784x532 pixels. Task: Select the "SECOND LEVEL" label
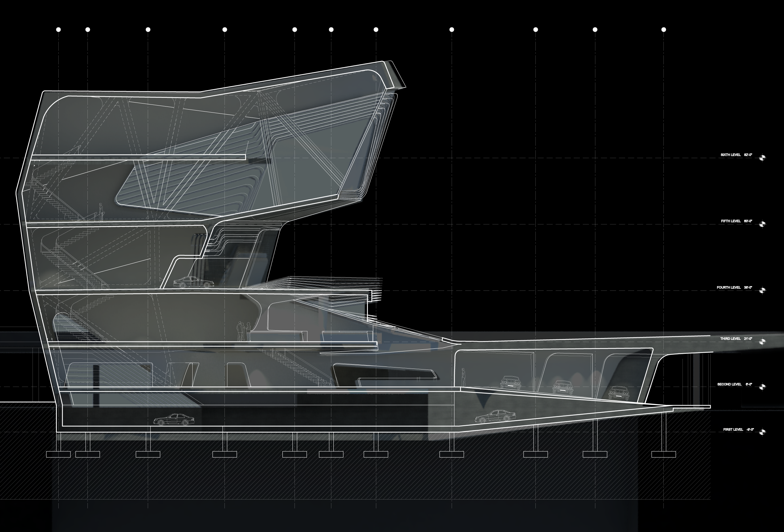(729, 384)
